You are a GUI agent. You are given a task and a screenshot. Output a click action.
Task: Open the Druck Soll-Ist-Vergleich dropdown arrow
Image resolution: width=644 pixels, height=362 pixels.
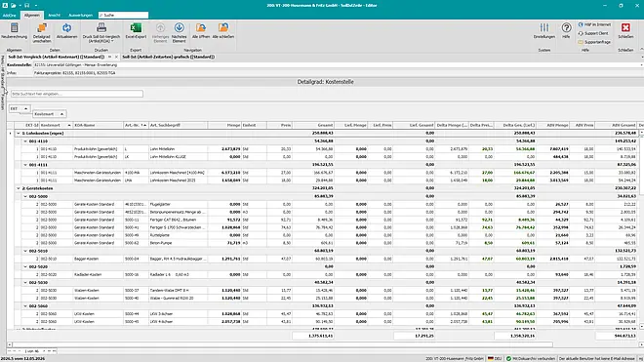pyautogui.click(x=112, y=41)
